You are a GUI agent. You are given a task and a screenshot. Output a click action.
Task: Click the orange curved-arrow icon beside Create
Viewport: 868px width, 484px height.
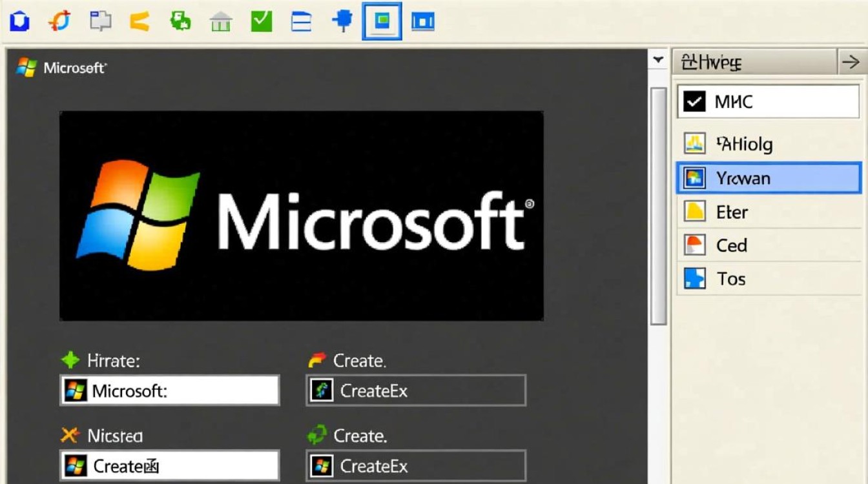point(317,360)
